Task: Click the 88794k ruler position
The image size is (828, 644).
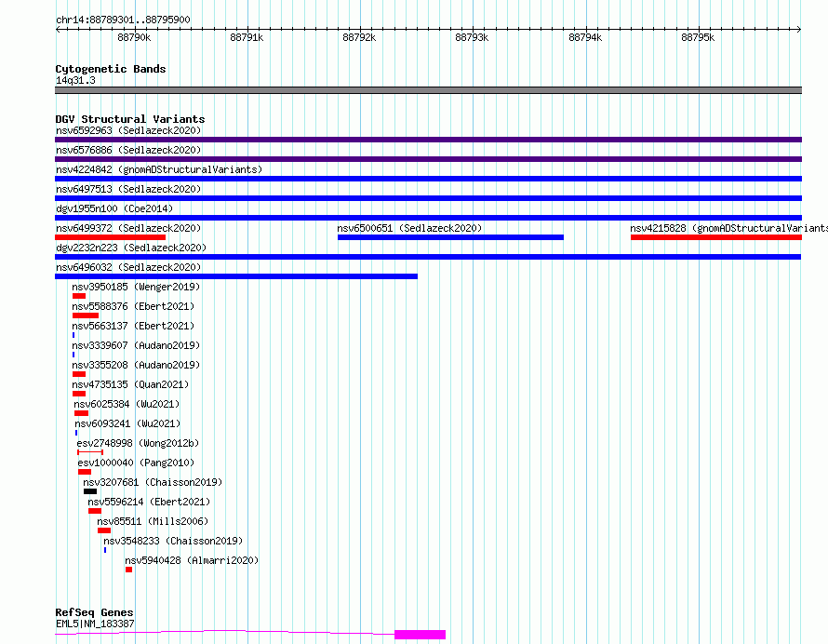Action: [x=585, y=37]
